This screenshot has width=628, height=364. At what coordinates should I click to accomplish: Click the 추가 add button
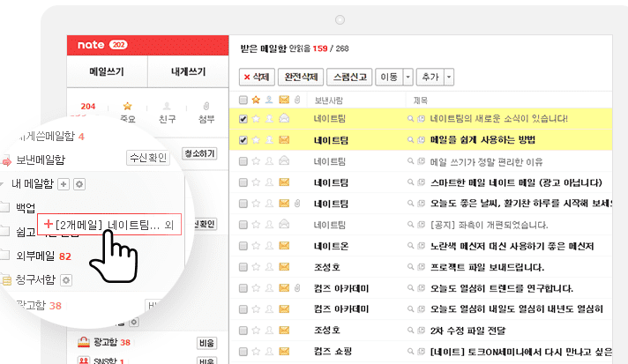tap(430, 77)
